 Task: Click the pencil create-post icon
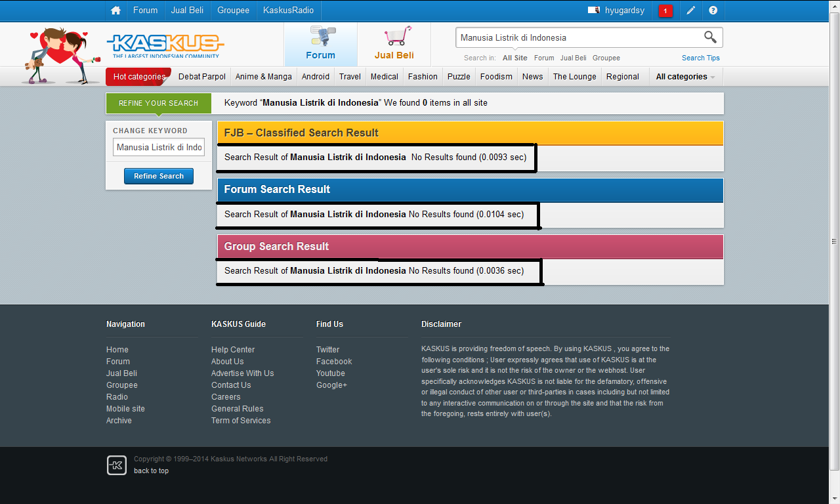pos(690,10)
